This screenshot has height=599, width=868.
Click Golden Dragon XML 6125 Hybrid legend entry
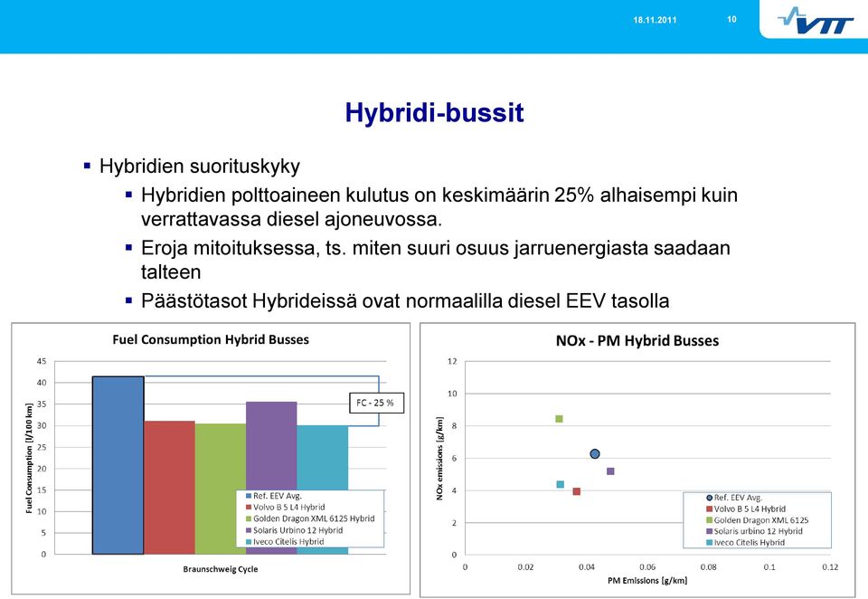310,518
